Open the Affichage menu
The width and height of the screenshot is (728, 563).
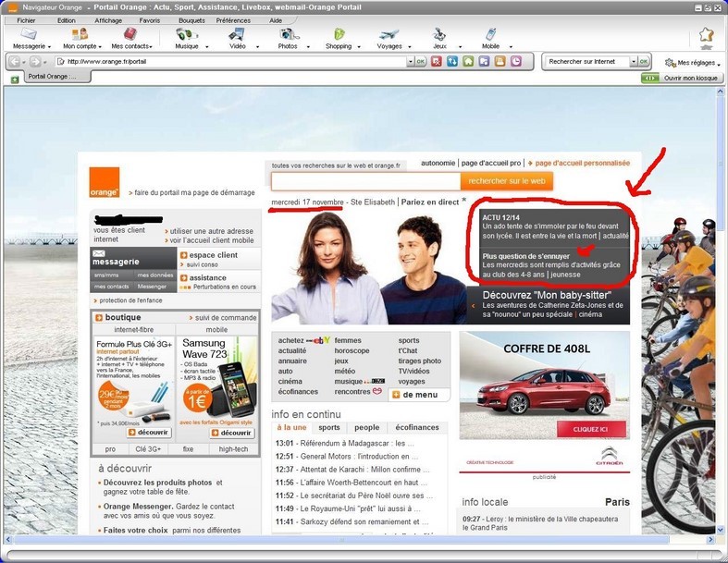click(108, 20)
